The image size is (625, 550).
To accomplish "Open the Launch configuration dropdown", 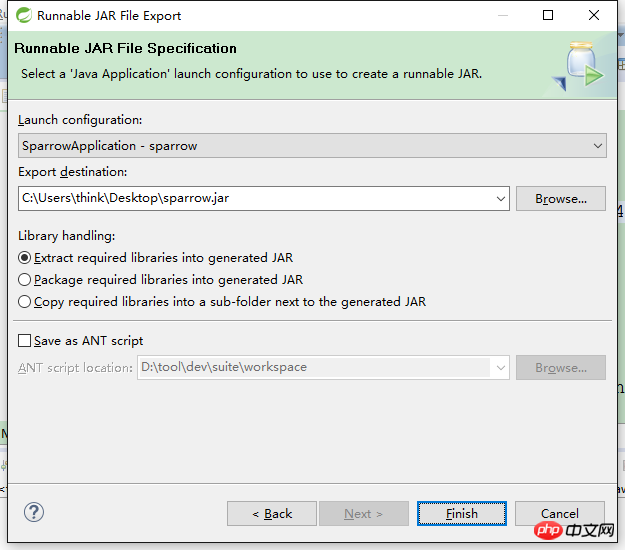I will click(312, 146).
